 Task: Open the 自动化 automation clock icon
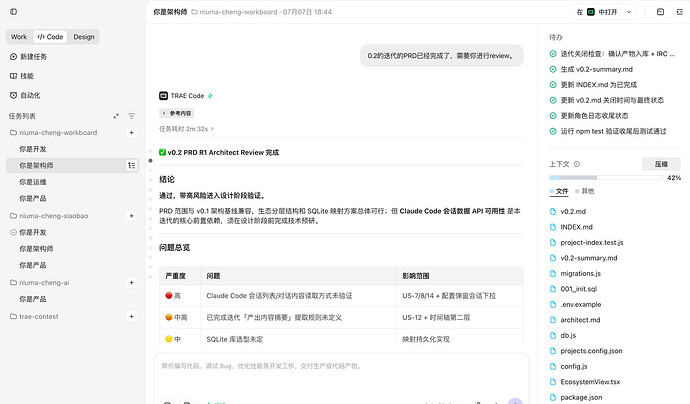click(x=13, y=95)
